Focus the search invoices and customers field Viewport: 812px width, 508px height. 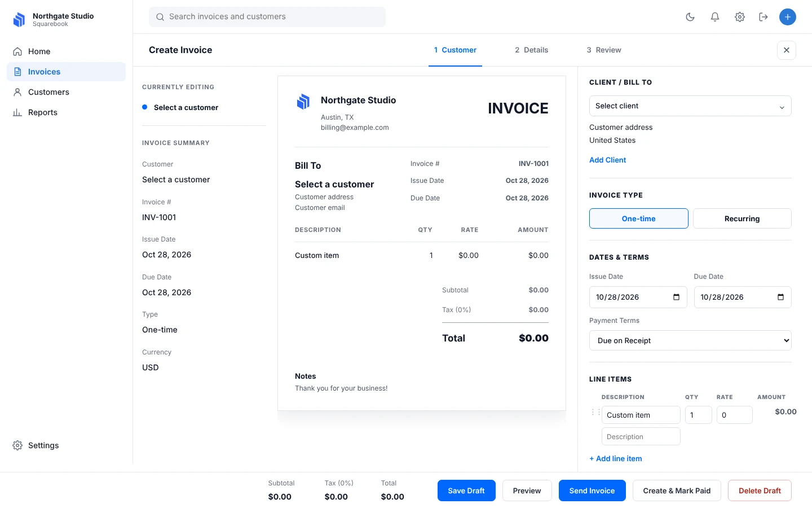267,17
